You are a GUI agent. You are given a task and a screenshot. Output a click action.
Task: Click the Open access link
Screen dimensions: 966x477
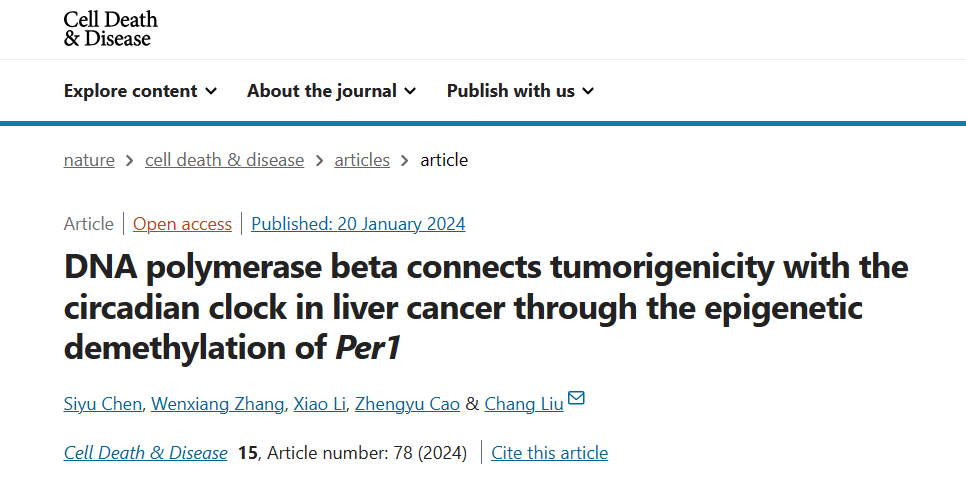point(182,224)
